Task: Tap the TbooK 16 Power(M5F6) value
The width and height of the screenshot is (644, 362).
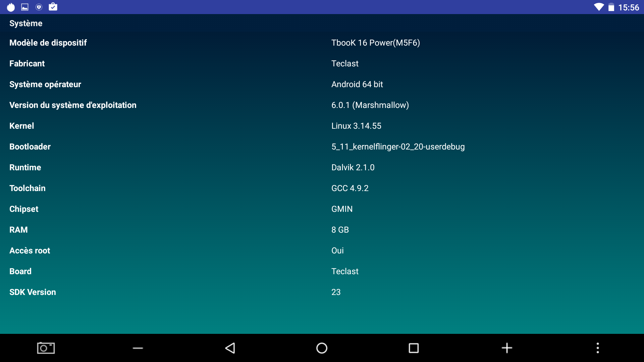Action: 375,43
